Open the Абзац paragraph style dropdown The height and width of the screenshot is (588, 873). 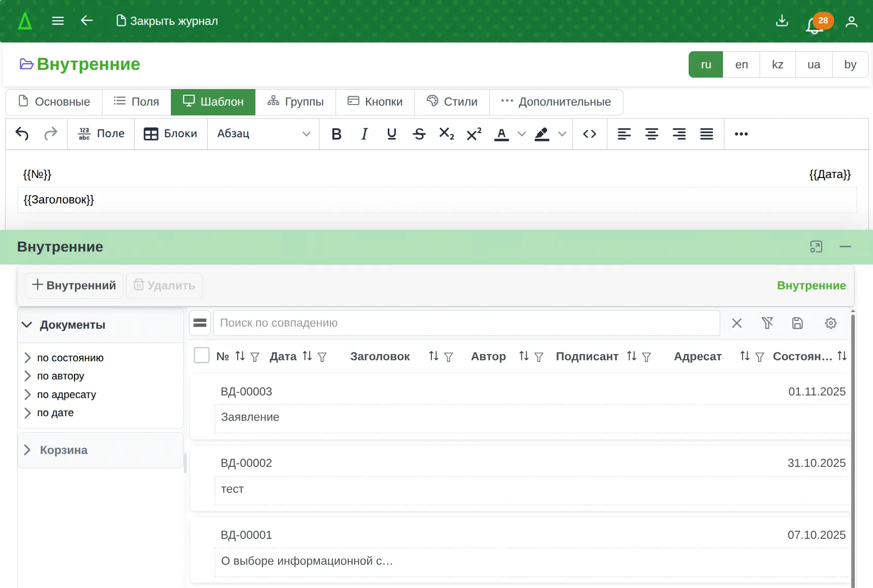(x=263, y=134)
